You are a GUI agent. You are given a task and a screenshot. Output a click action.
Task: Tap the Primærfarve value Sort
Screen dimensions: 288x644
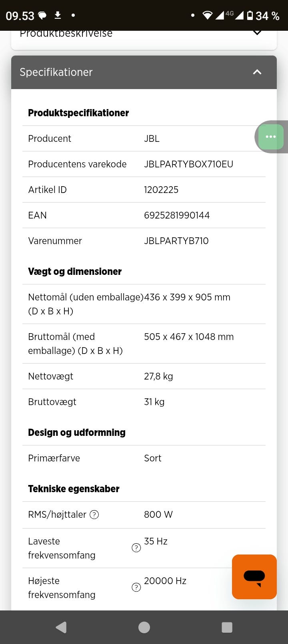click(x=152, y=458)
